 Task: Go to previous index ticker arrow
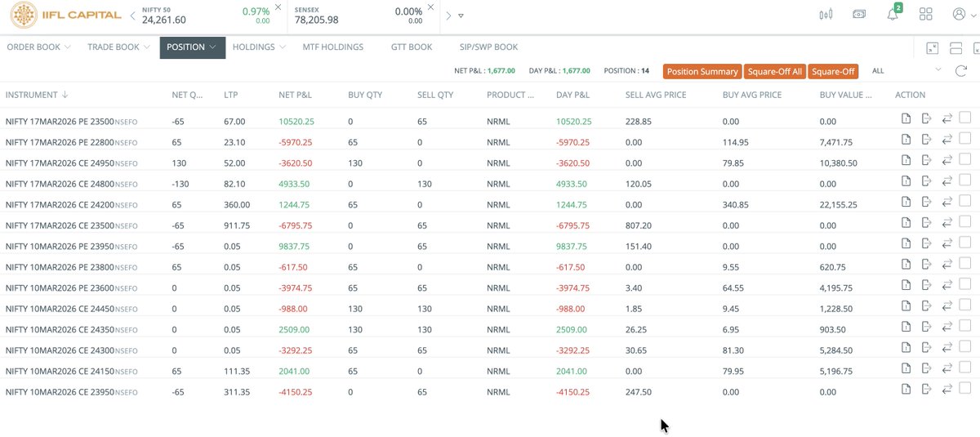(x=131, y=16)
